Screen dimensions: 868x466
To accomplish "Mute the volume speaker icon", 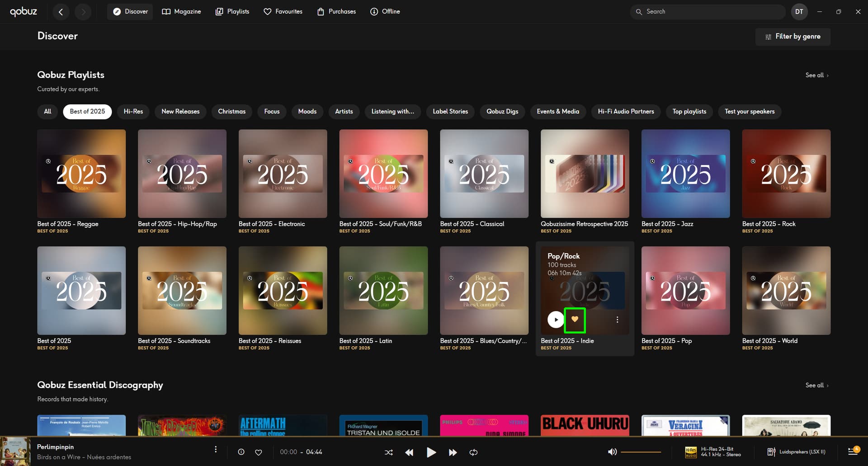I will pos(612,452).
